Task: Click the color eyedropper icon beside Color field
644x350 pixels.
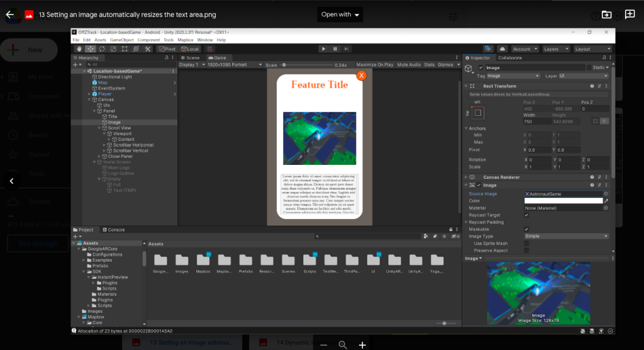Action: tap(606, 201)
